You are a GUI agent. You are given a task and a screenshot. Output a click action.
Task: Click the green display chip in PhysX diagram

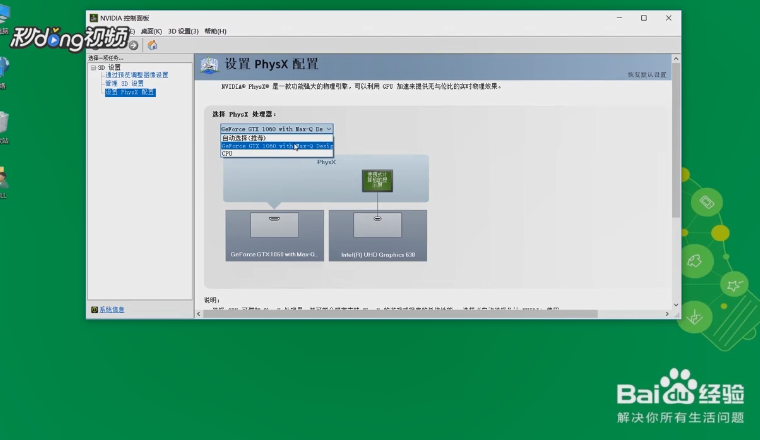click(x=377, y=180)
